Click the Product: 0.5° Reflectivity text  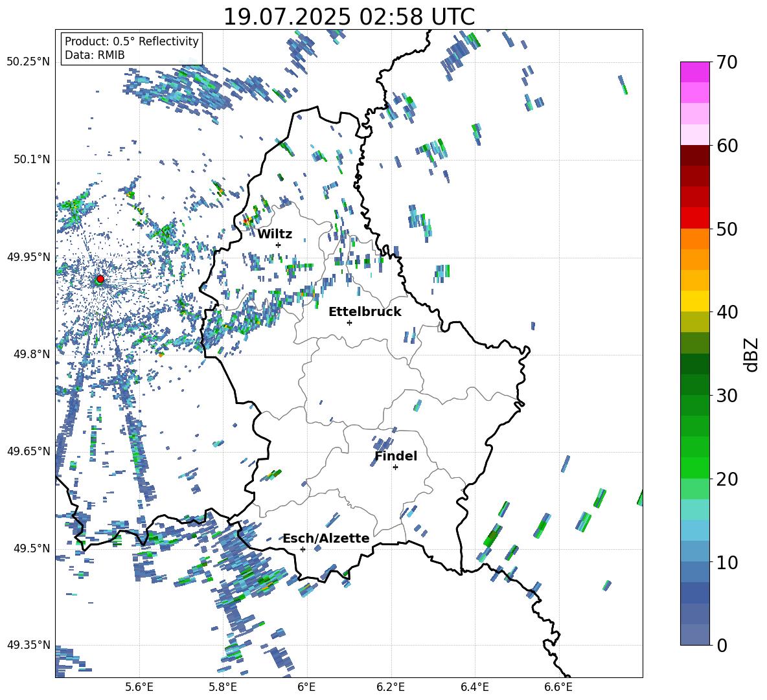(132, 41)
